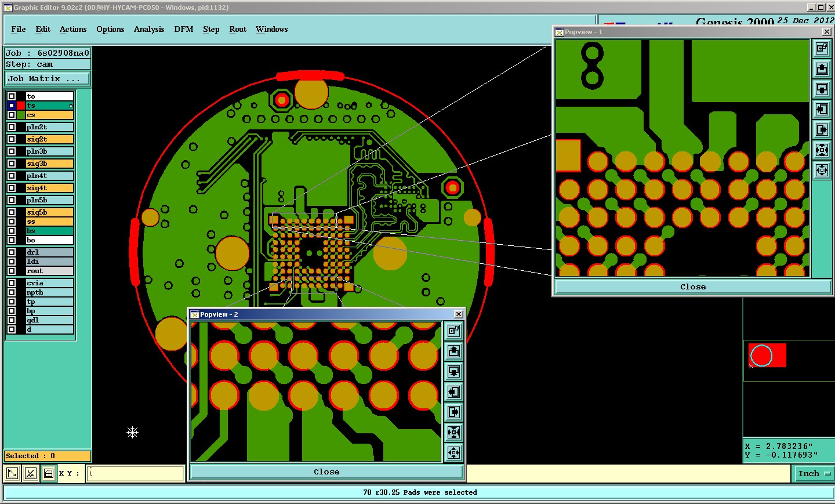Select the tp layer name
Screen dimensions: 835x504
50,302
